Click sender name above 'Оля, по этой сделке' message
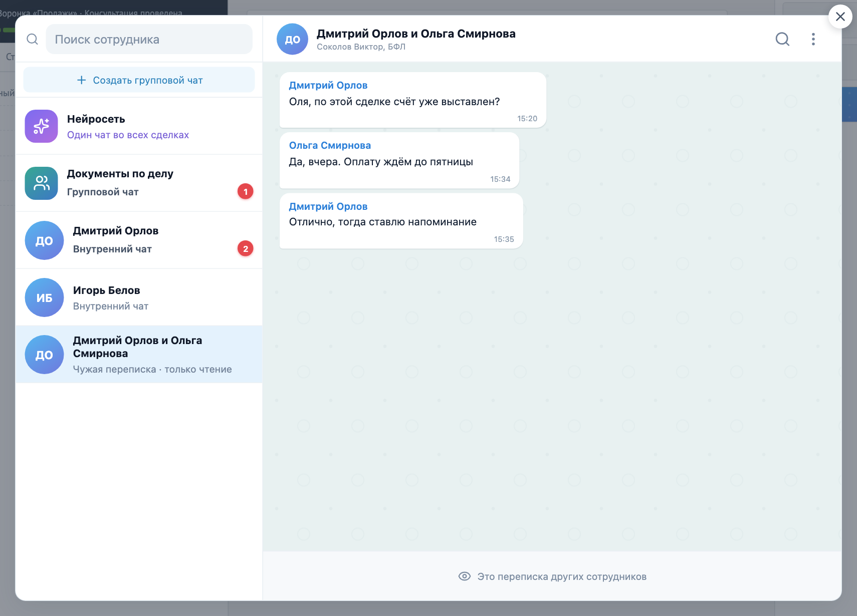This screenshot has height=616, width=857. [x=328, y=85]
